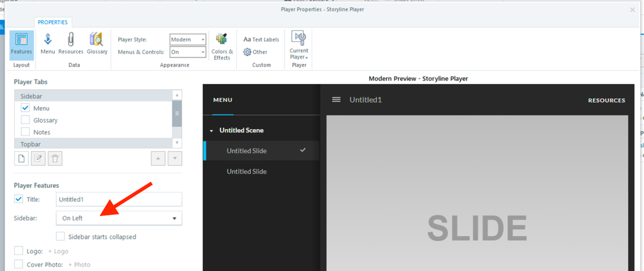The height and width of the screenshot is (271, 644).
Task: Click the Title text input field
Action: click(119, 199)
